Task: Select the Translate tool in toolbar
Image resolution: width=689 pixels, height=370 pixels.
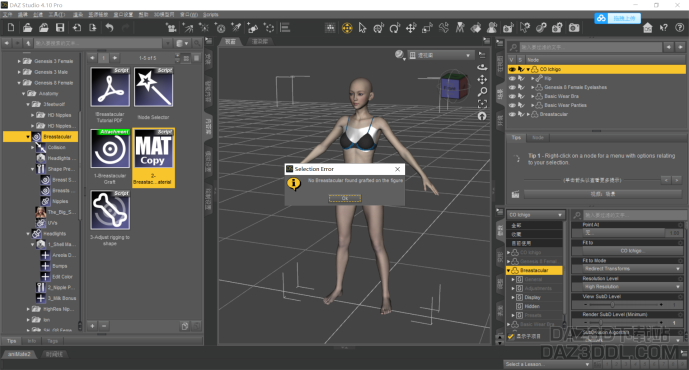Action: [411, 28]
